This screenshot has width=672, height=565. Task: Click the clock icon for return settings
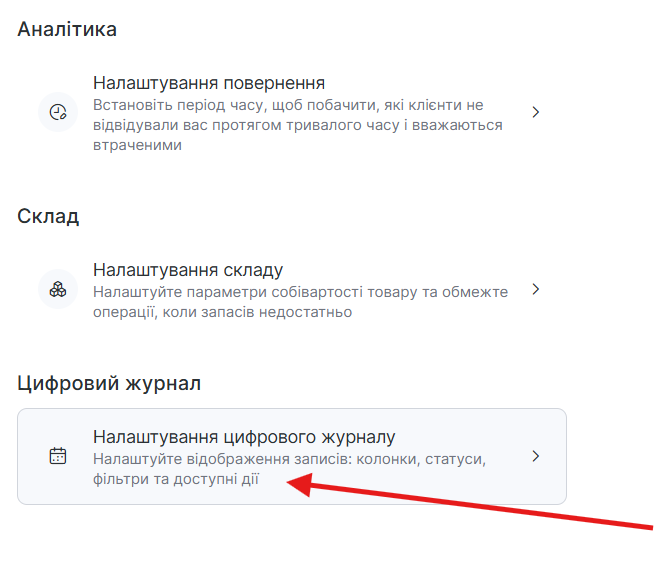pos(58,112)
